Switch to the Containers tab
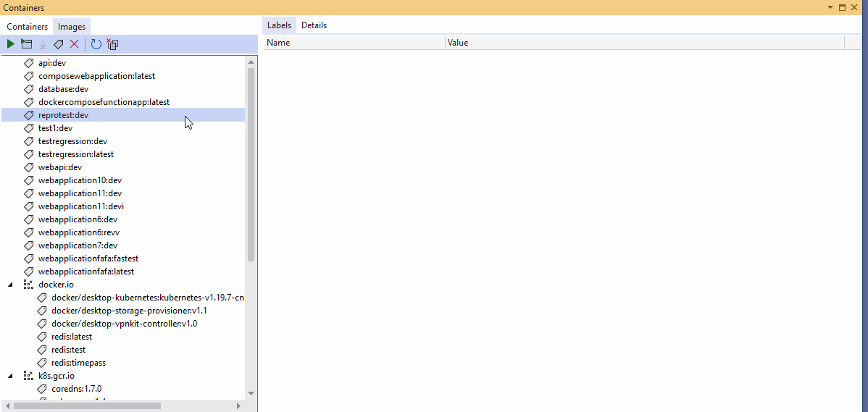 click(x=28, y=27)
